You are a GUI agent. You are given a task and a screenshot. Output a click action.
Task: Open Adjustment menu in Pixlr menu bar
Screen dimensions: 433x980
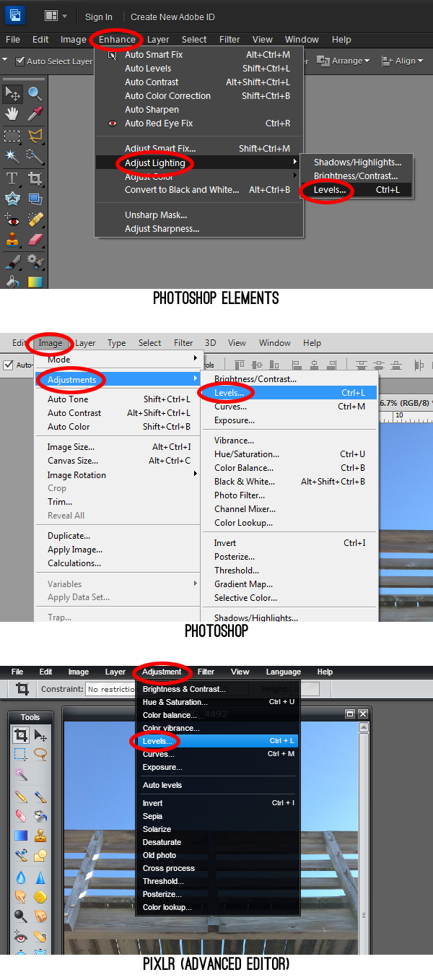click(162, 672)
